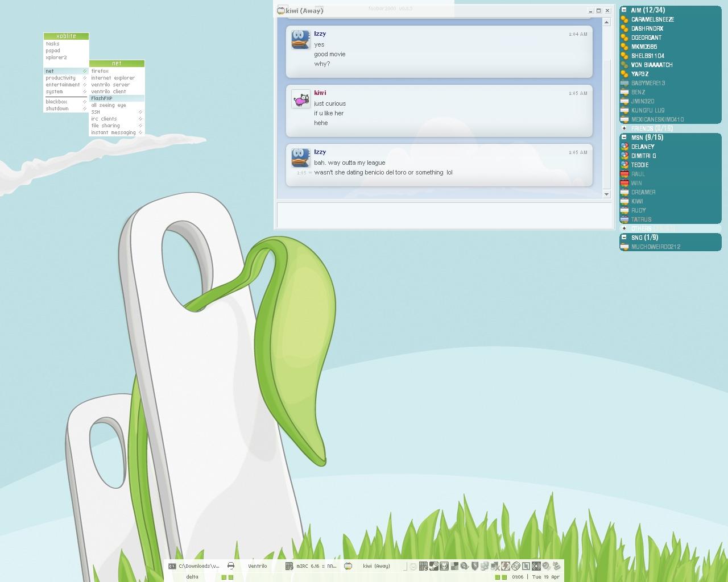Click the chat scrollbar down arrow
Viewport: 728px width, 582px height.
(606, 194)
